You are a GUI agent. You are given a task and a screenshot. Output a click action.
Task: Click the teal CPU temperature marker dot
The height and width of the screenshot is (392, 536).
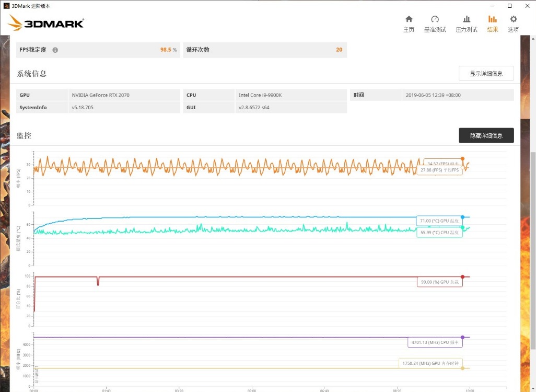coord(462,227)
